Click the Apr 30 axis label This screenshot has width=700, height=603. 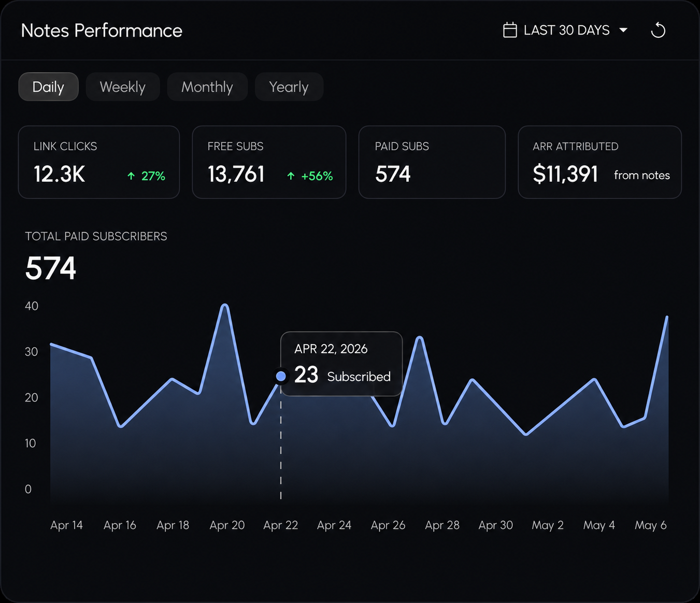coord(496,525)
